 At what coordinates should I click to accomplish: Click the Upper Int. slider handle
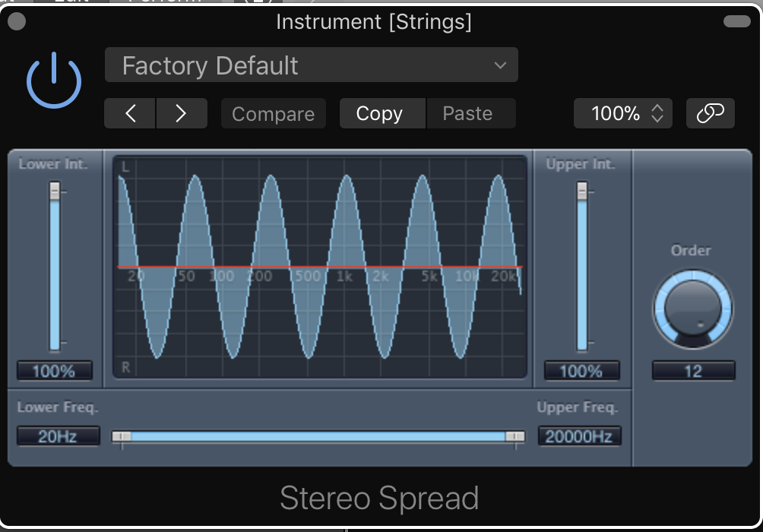click(x=582, y=192)
